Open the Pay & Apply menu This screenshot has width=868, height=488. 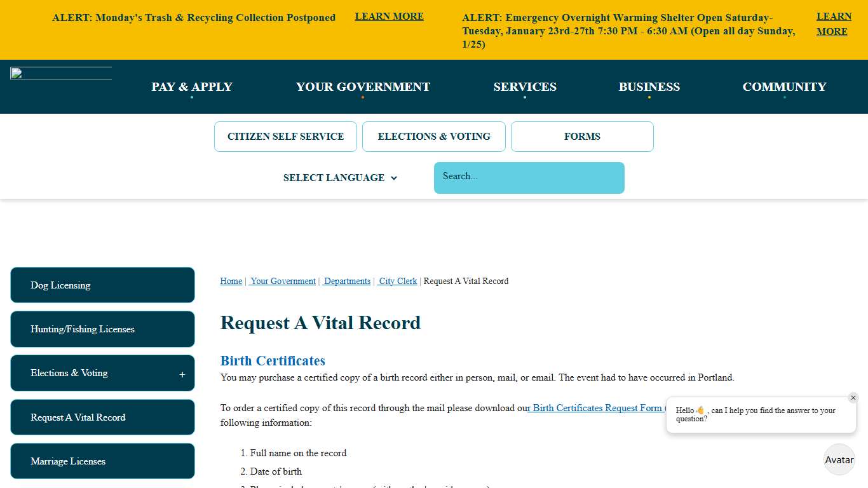tap(191, 86)
